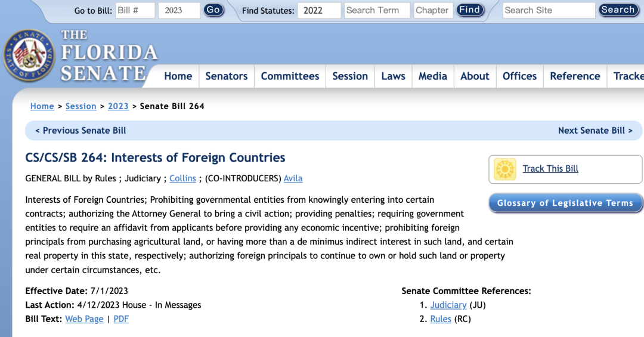Open the Track This Bill link
Viewport: 644px width, 337px height.
click(550, 168)
